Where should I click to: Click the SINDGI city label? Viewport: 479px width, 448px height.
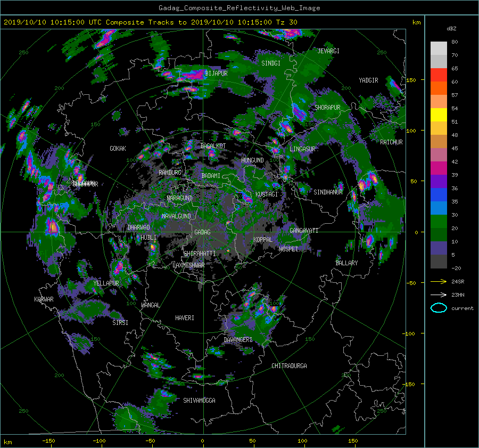(271, 63)
